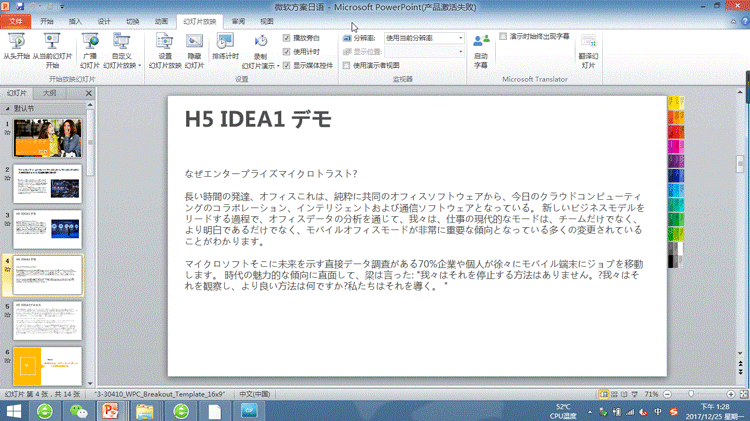This screenshot has width=750, height=421.
Task: Click the line なぜエンタープライズマイクロトラスト?
Action: point(271,174)
